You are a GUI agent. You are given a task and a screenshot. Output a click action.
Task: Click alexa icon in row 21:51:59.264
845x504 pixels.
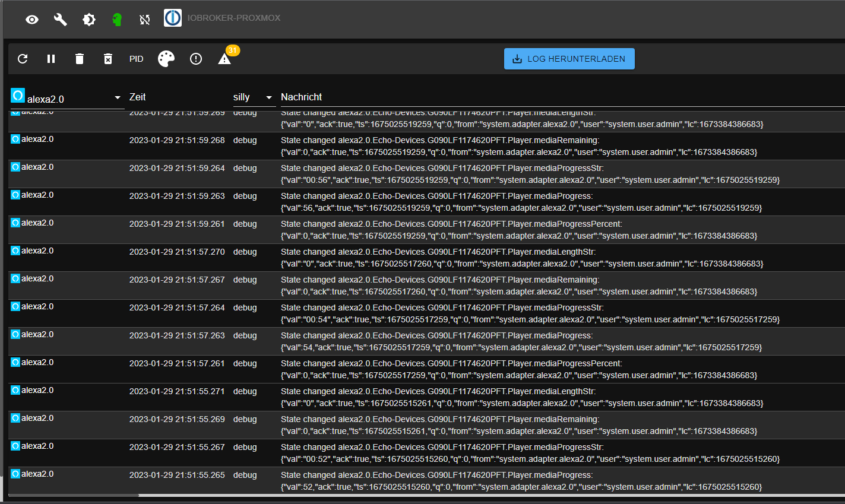coord(15,167)
